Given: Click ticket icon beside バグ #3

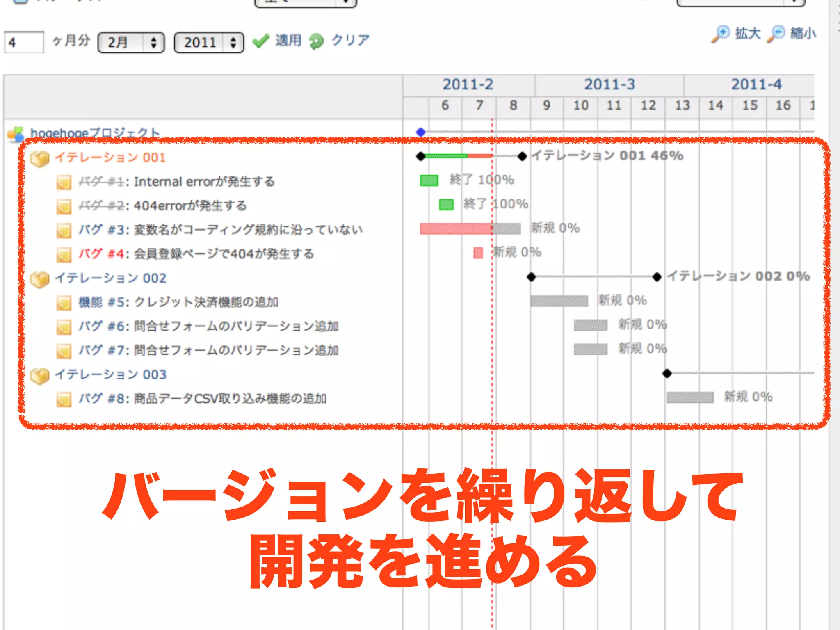Looking at the screenshot, I should point(64,231).
